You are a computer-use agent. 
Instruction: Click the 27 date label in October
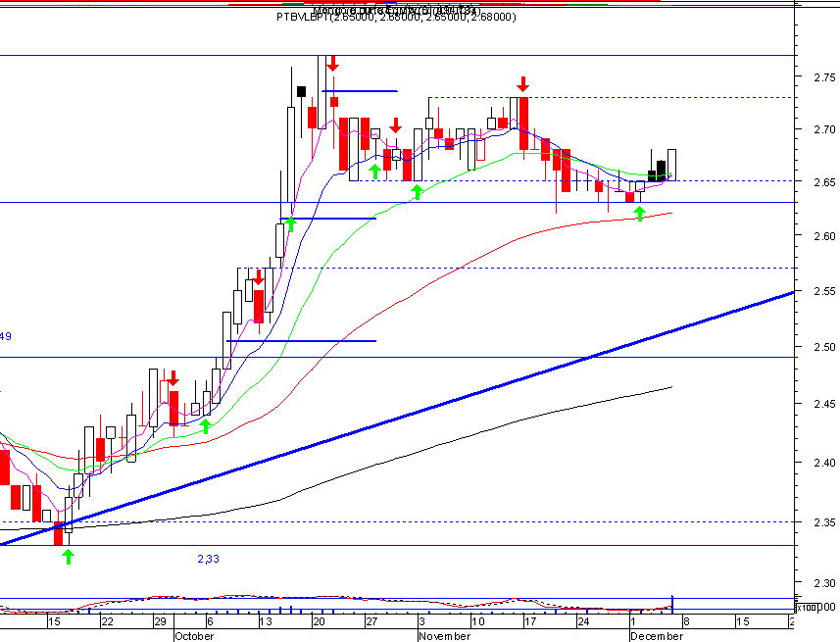tap(371, 621)
